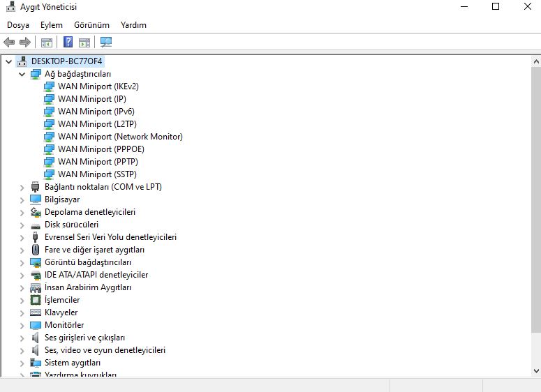Open the Dosya menu
The width and height of the screenshot is (541, 392).
click(x=18, y=25)
